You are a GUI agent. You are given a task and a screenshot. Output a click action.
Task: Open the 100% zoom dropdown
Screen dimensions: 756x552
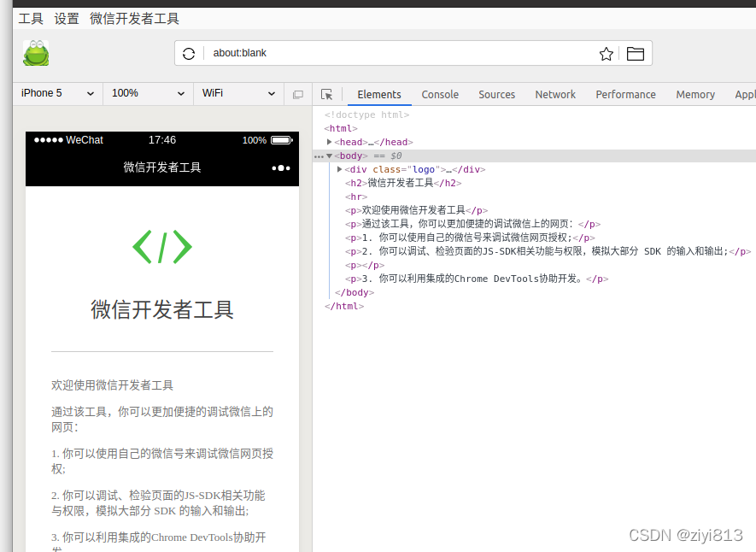148,93
